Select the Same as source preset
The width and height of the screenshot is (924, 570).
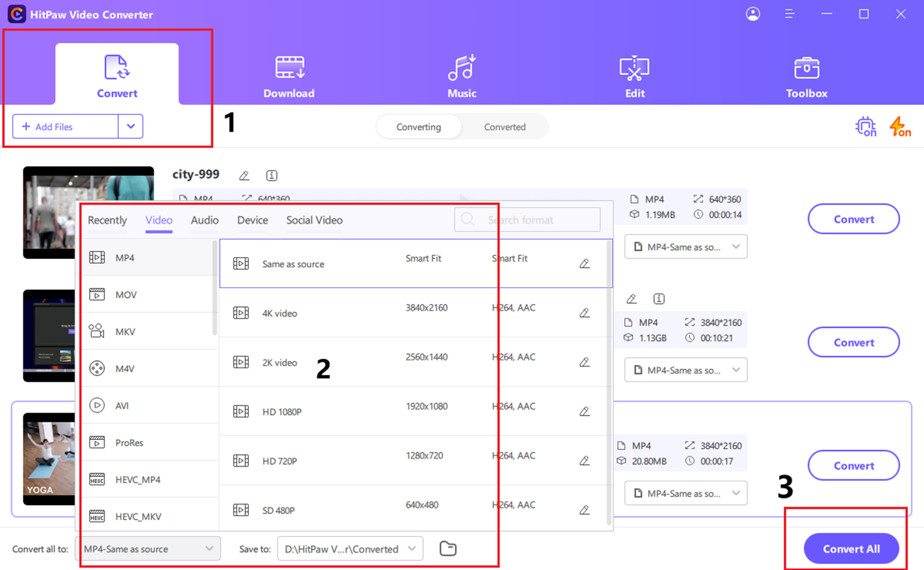(x=413, y=263)
